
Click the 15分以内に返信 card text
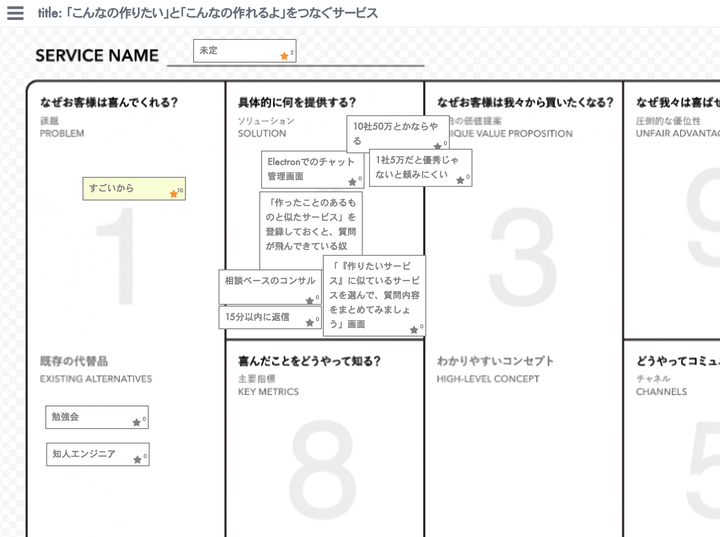(x=257, y=317)
